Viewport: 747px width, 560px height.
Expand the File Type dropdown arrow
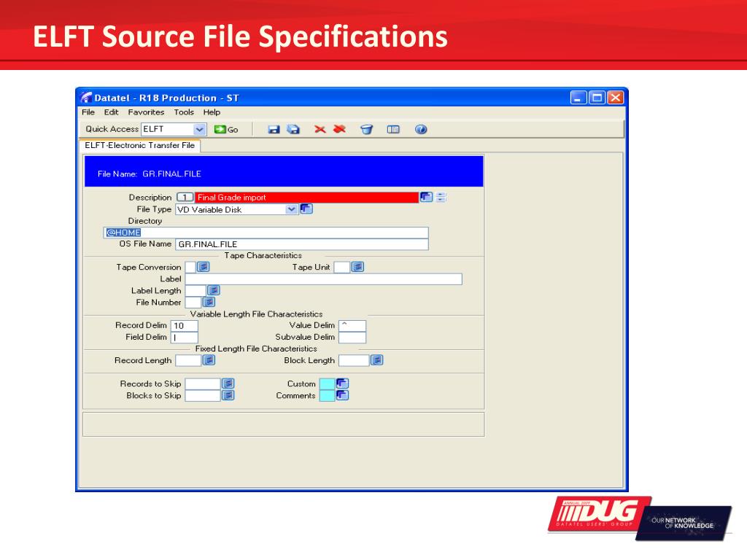291,209
